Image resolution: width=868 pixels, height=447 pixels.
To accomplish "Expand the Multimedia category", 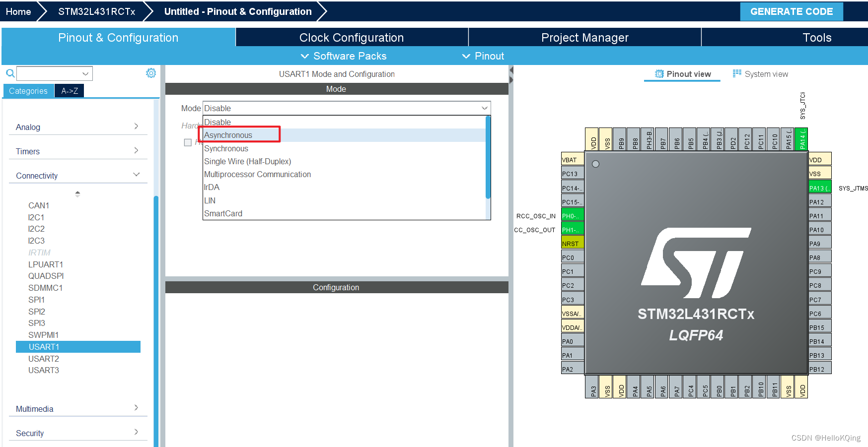I will (78, 409).
